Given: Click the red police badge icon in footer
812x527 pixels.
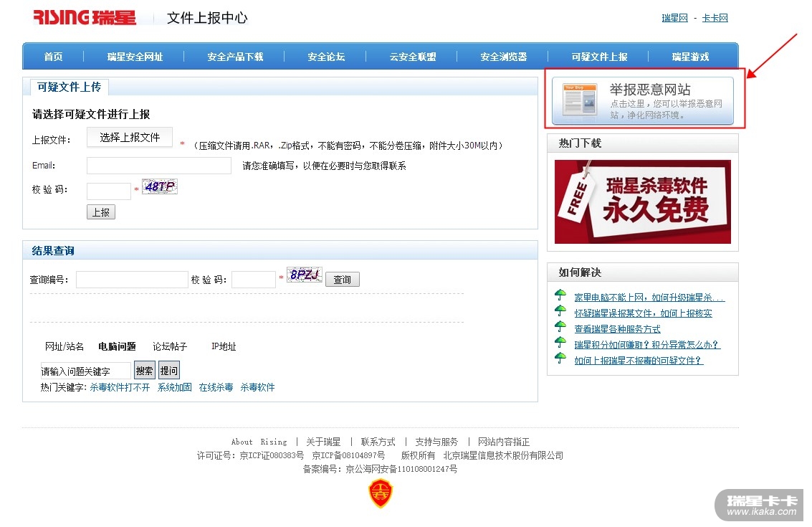Looking at the screenshot, I should point(381,493).
